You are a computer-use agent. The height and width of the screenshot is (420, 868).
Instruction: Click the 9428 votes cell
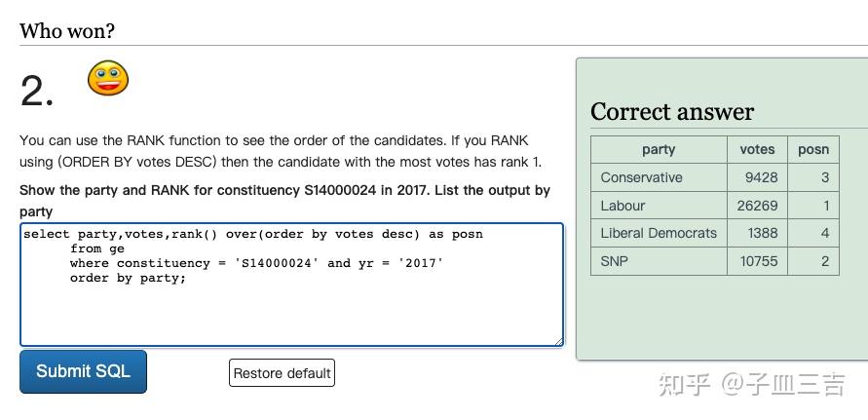coord(761,177)
